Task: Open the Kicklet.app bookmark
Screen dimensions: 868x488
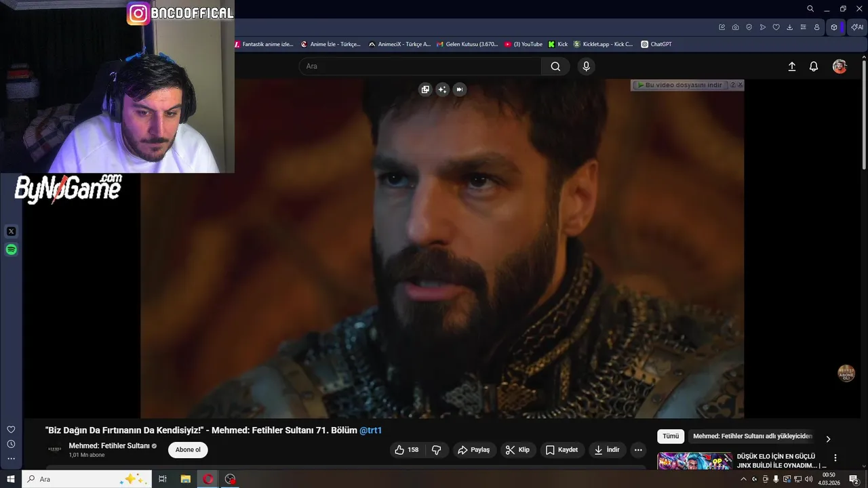Action: pos(603,44)
